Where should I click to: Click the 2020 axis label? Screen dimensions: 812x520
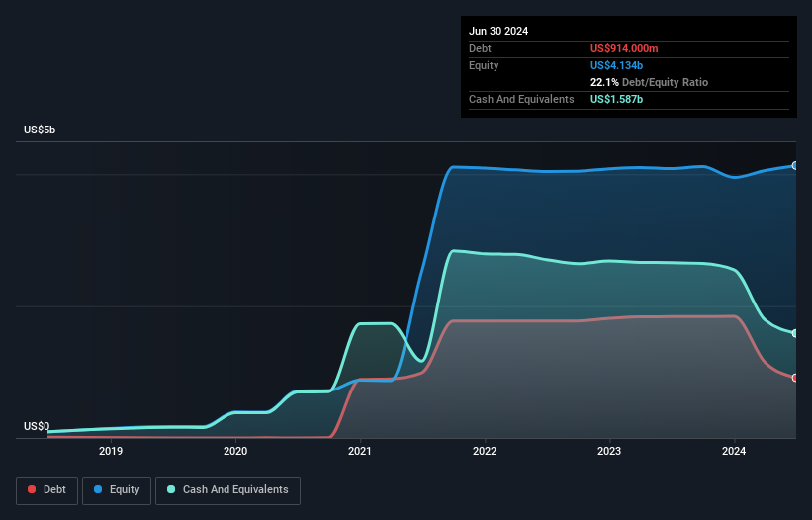235,451
